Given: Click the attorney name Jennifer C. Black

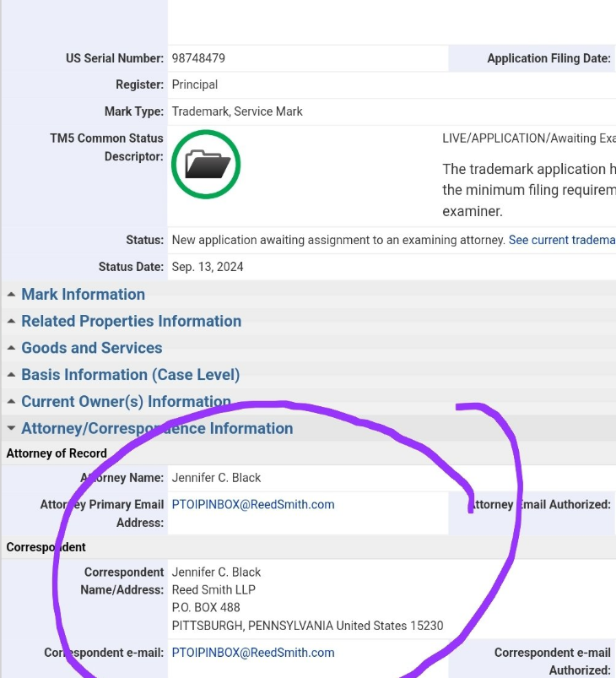Looking at the screenshot, I should [217, 478].
